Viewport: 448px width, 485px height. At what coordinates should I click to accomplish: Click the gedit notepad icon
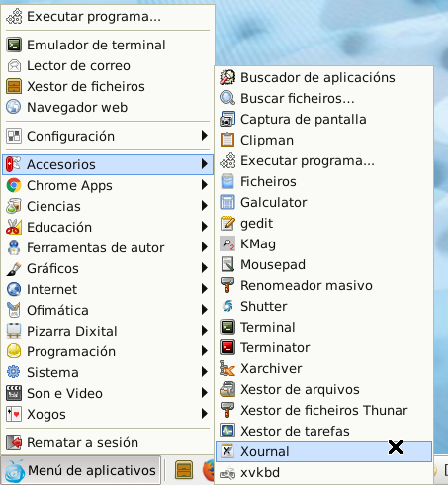point(227,223)
